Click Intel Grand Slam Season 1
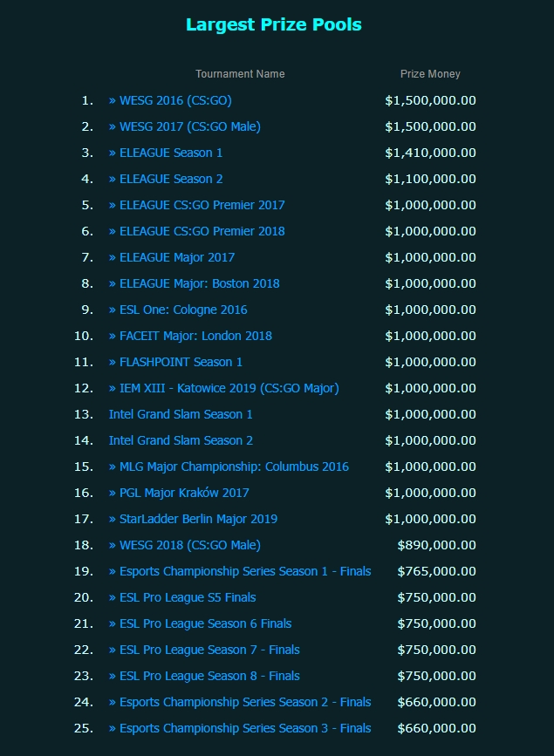 coord(181,414)
